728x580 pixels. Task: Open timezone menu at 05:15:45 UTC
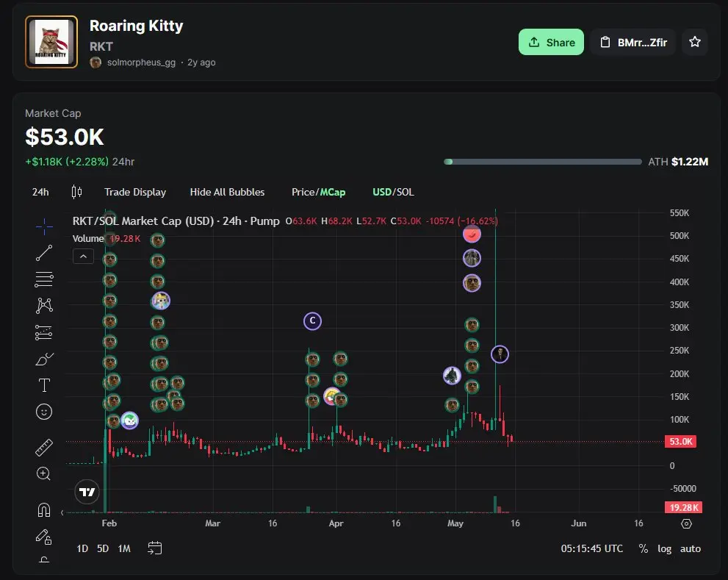pos(592,548)
